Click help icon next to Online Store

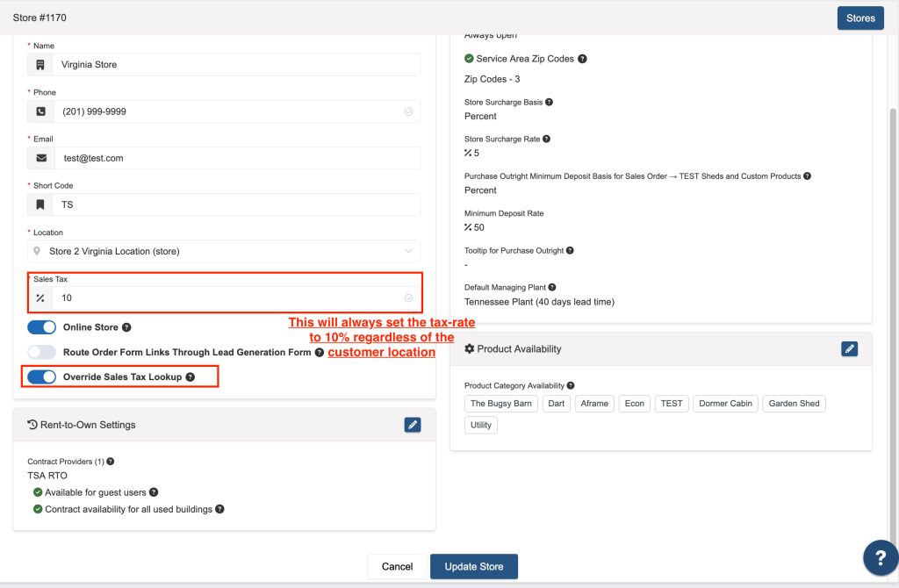tap(126, 327)
